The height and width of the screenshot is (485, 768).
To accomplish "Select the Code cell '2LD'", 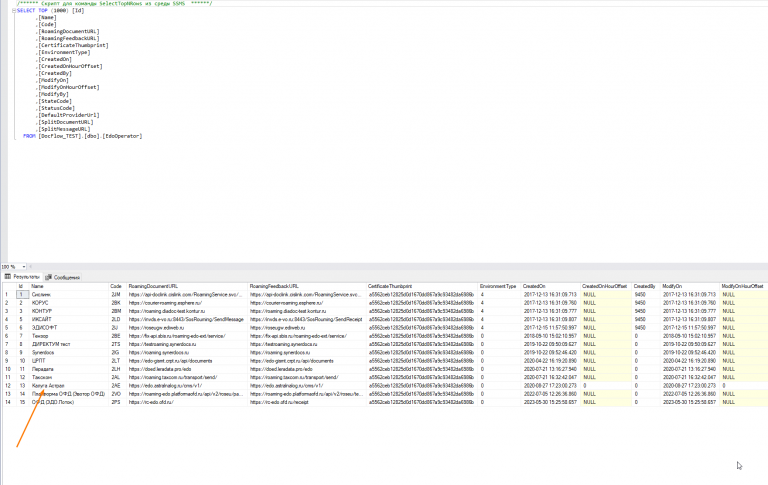I will point(118,319).
